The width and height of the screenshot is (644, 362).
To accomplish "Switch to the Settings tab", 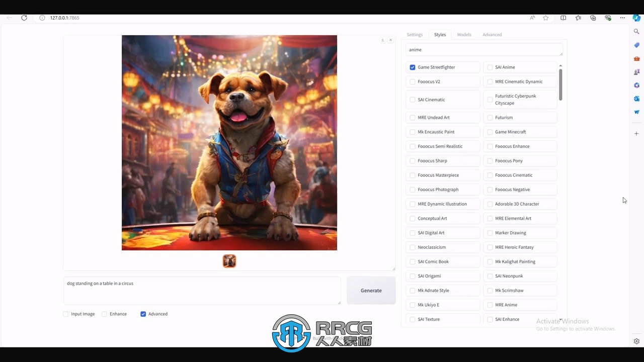I will pyautogui.click(x=415, y=35).
